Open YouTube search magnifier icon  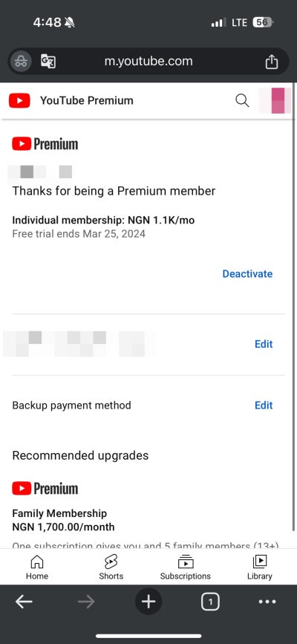click(x=242, y=100)
